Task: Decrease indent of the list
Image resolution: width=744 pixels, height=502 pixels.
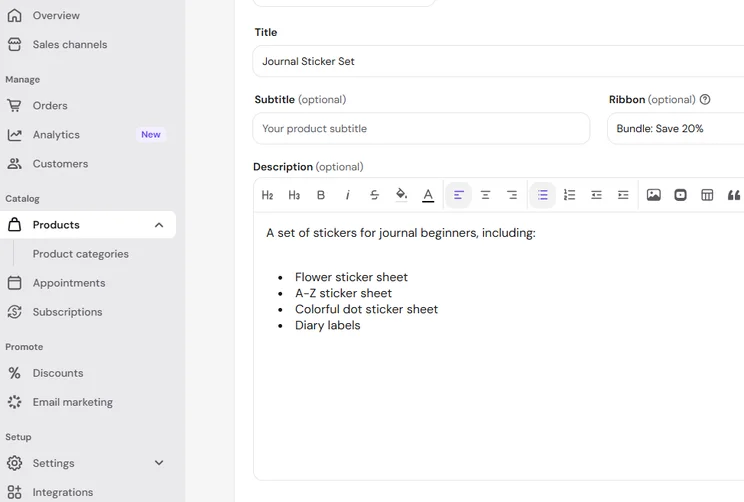Action: coord(596,195)
